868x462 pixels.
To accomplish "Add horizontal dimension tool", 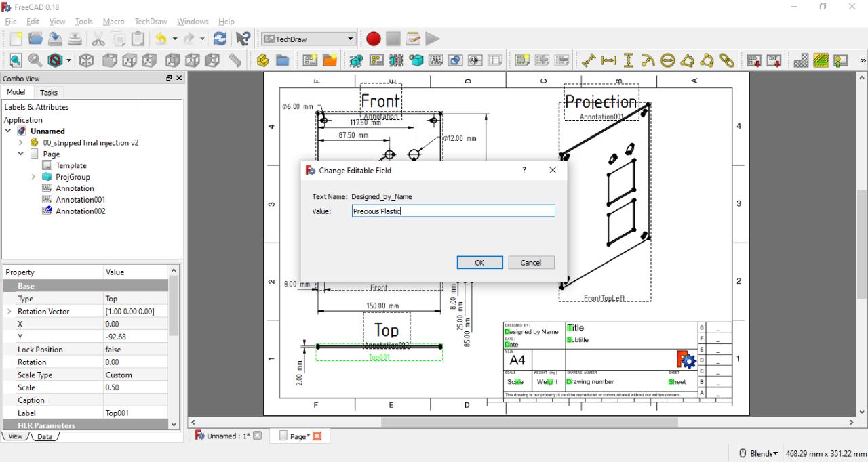I will [x=609, y=61].
